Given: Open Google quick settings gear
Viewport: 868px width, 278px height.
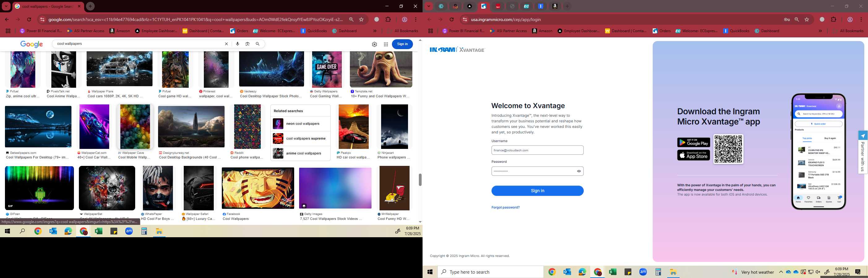Looking at the screenshot, I should pyautogui.click(x=374, y=44).
